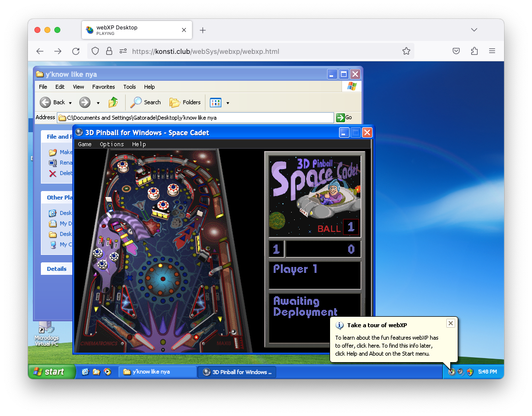Click the Search magnifier in Explorer toolbar

coord(136,102)
